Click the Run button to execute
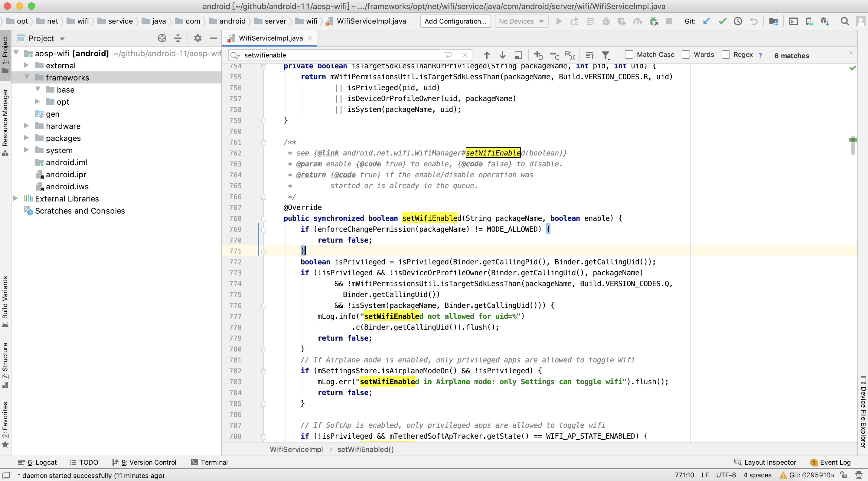 (x=559, y=22)
